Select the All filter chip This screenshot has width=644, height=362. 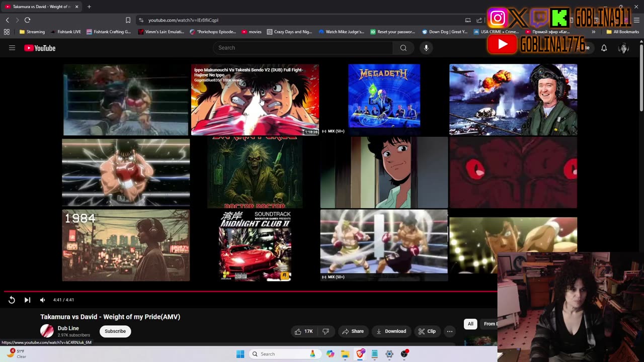470,324
